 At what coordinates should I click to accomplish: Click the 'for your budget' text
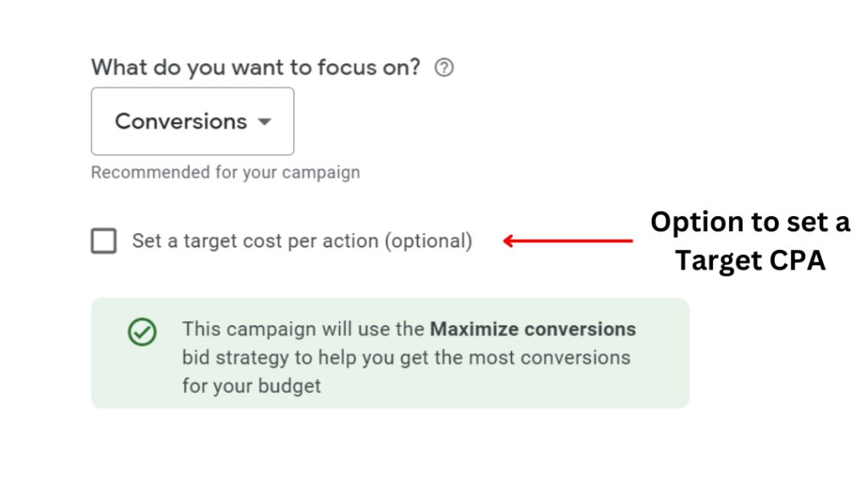point(252,386)
